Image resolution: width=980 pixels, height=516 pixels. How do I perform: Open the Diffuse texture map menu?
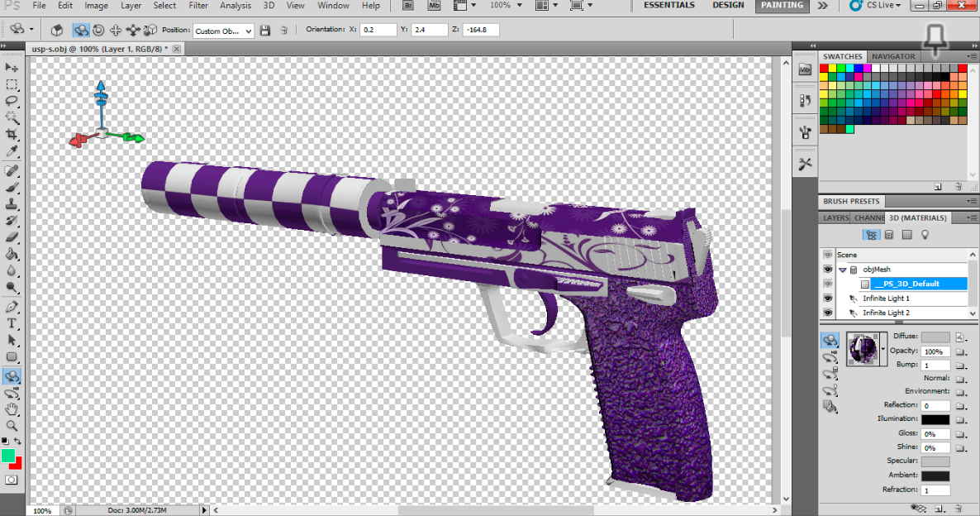tap(961, 337)
